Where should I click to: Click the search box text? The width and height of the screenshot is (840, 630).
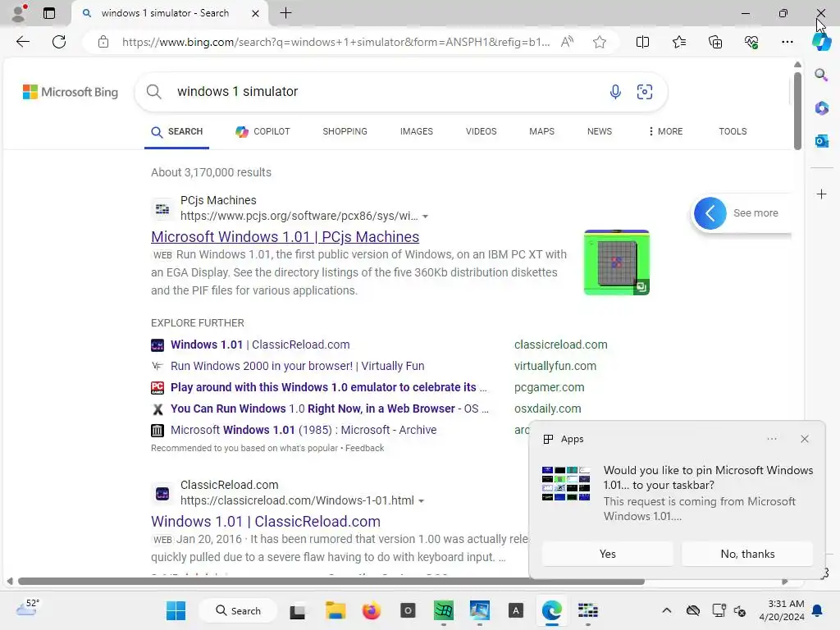[237, 92]
